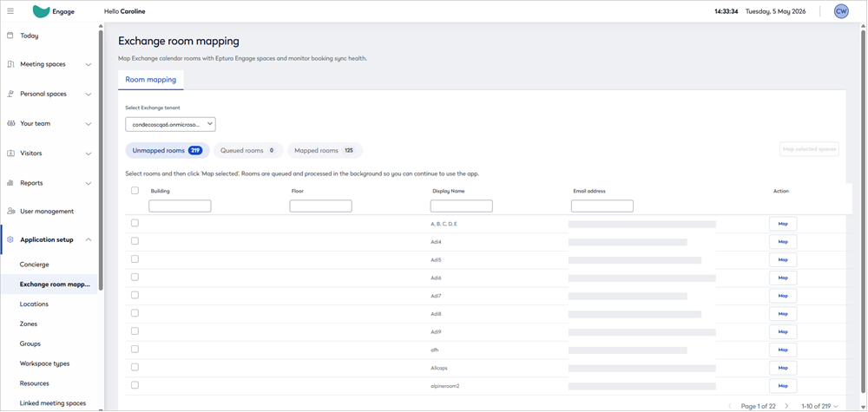Select the alpineroom2 row checkbox
This screenshot has height=412, width=868.
[x=135, y=385]
